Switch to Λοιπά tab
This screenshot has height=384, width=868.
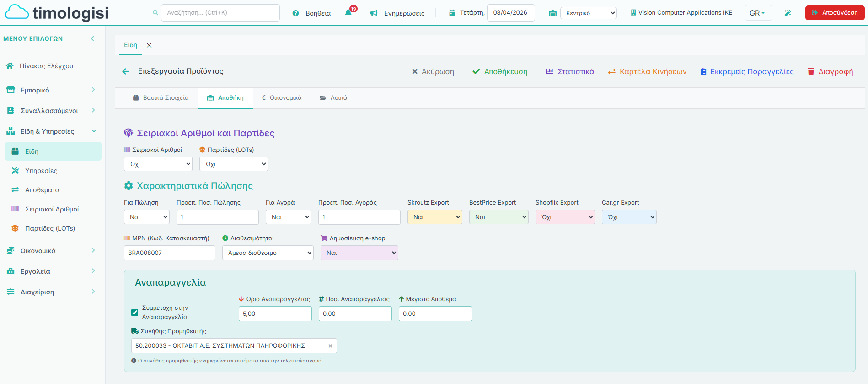333,98
